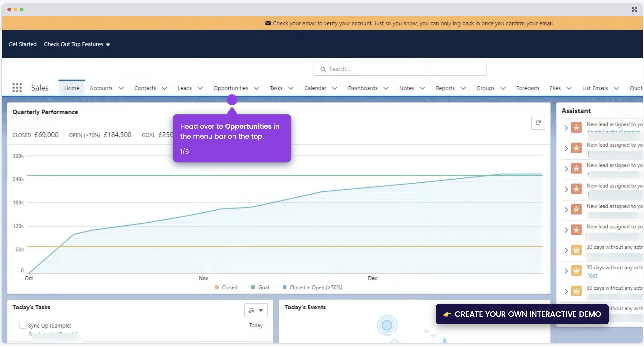Expand first 30 days without activity item
The image size is (644, 346).
click(566, 251)
